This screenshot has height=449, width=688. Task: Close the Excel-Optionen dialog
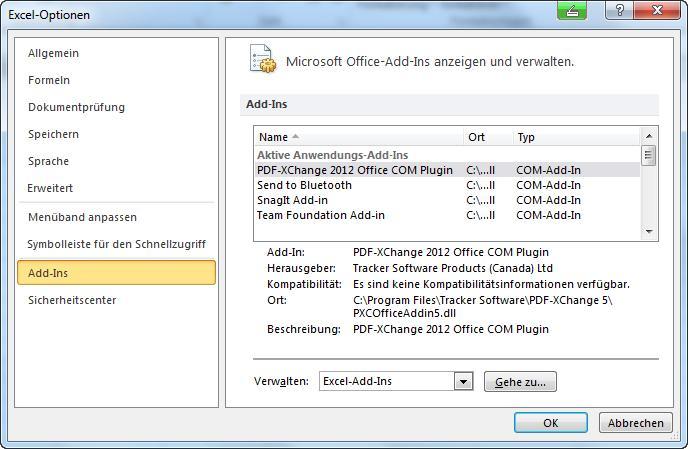coord(657,10)
